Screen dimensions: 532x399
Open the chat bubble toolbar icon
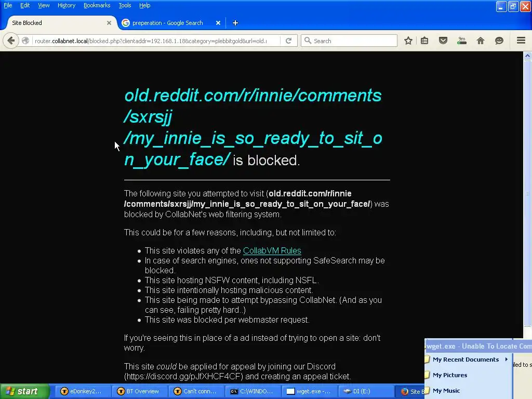coord(499,41)
